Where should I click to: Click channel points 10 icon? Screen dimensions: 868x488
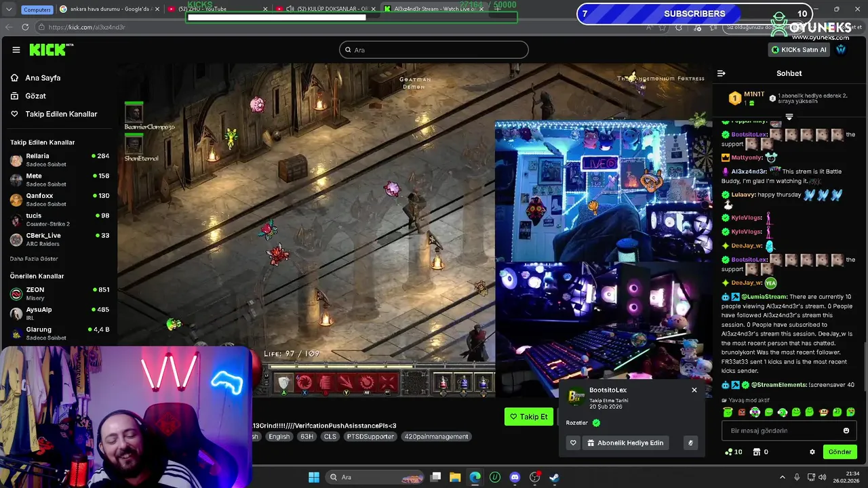[x=733, y=451]
